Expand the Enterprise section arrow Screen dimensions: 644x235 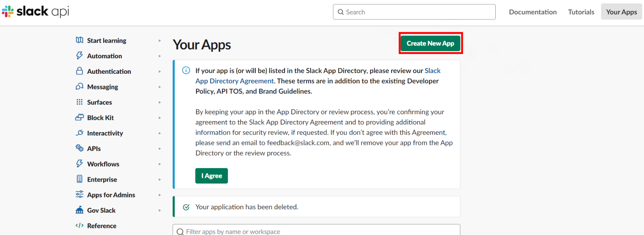(x=160, y=179)
